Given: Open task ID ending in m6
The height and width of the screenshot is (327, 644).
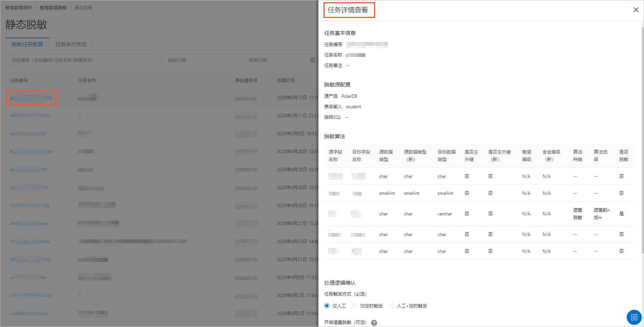Looking at the screenshot, I should point(31,152).
